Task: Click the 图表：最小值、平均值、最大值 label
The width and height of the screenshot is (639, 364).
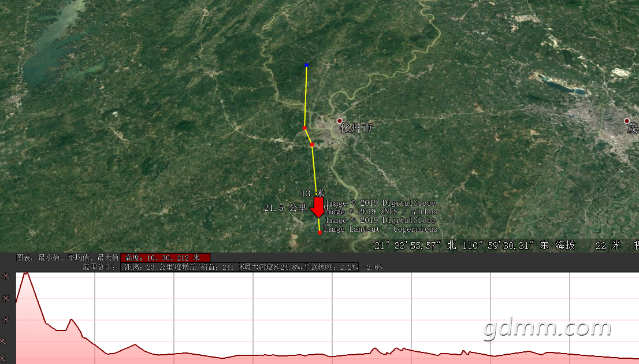Action: tap(67, 257)
